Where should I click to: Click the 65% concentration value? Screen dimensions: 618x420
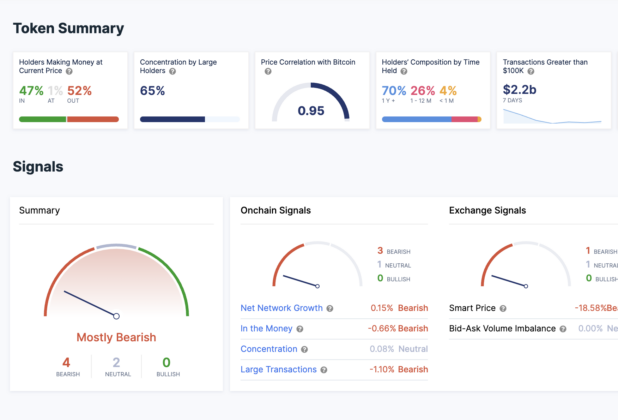[x=153, y=91]
